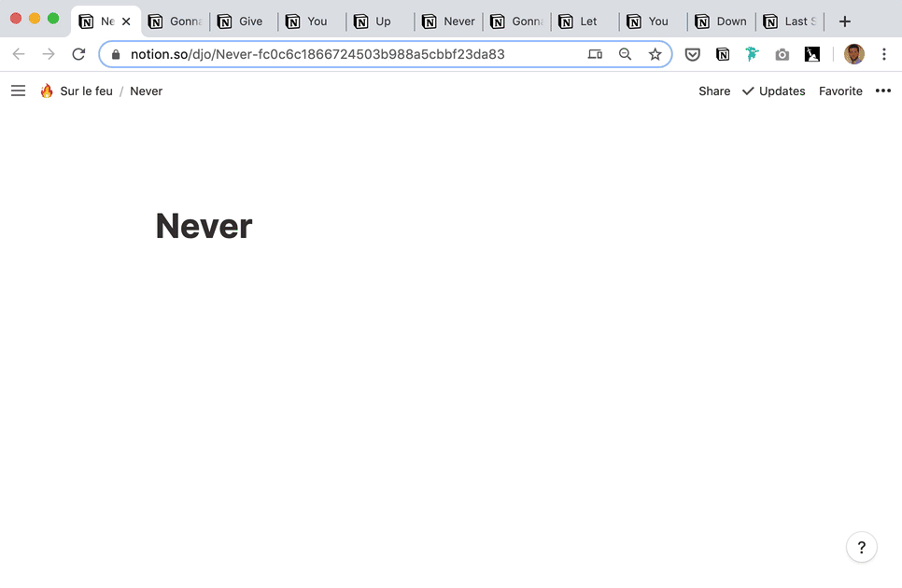902x588 pixels.
Task: Open the Updates panel
Action: [x=773, y=91]
